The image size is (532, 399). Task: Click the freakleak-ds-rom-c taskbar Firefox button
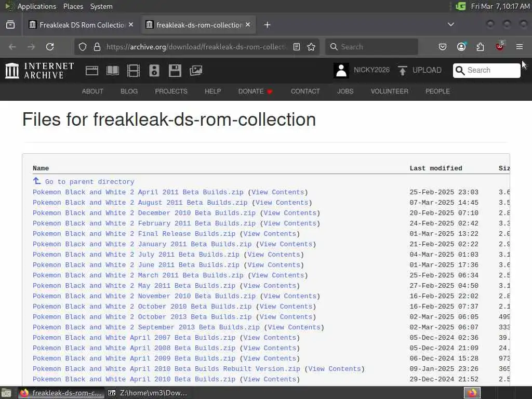[61, 393]
